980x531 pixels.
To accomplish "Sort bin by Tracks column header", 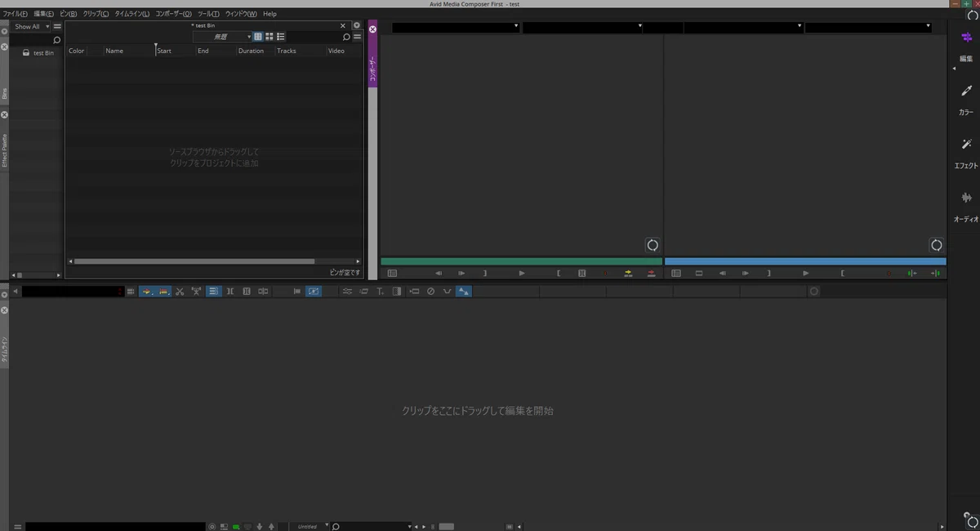I will tap(287, 51).
